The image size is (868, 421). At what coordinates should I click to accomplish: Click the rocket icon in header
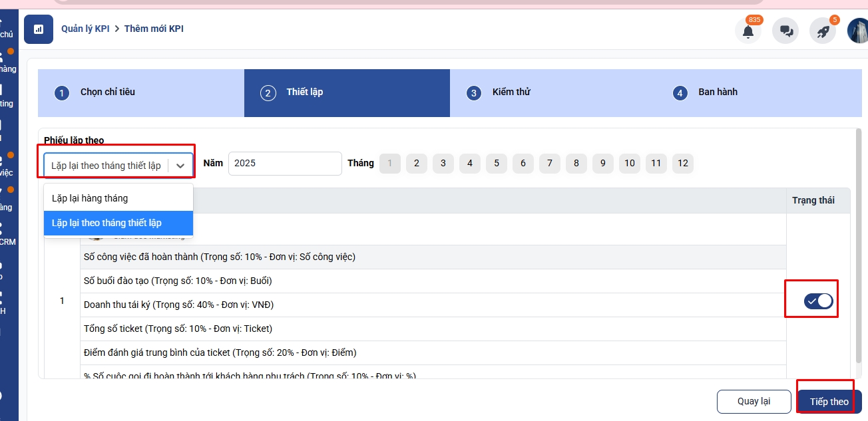[823, 31]
